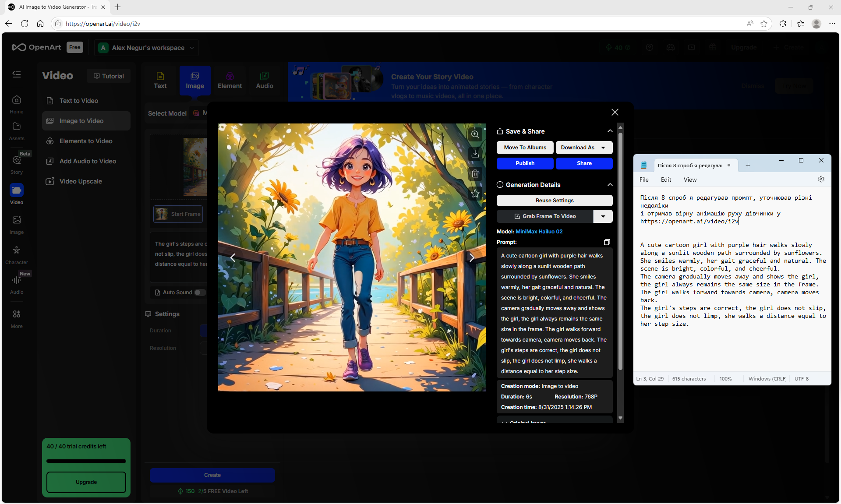Toggle the Auto Sound switch
Viewport: 841px width, 504px height.
[200, 293]
